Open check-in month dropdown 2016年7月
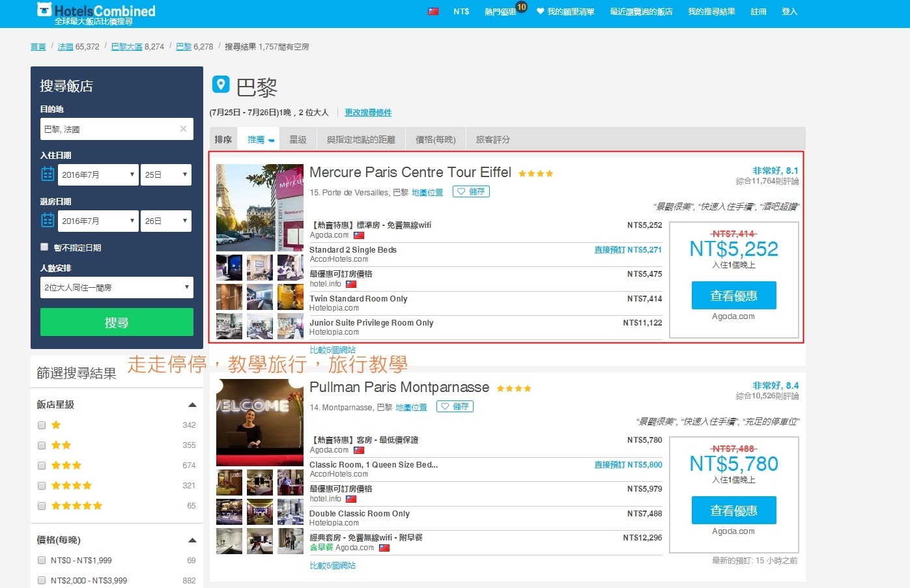This screenshot has width=910, height=588. click(98, 175)
